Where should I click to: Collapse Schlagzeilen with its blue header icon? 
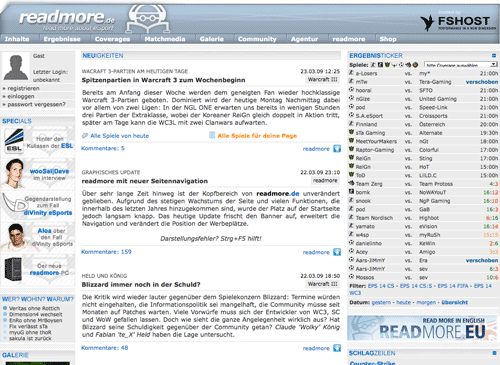click(x=494, y=353)
